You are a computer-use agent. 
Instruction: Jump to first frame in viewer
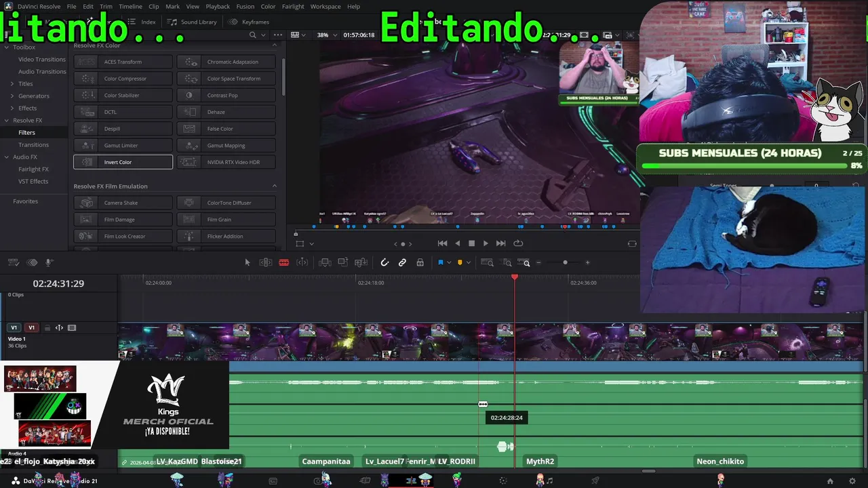point(442,243)
